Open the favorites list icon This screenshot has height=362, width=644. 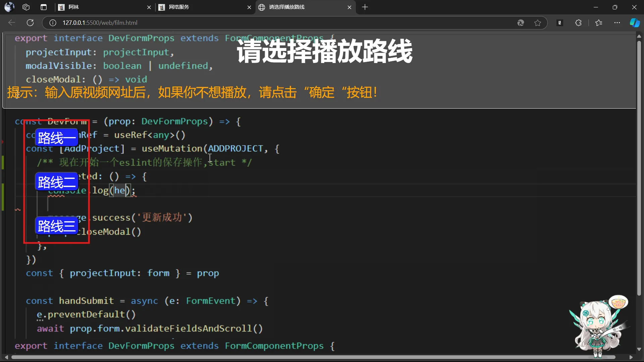599,23
